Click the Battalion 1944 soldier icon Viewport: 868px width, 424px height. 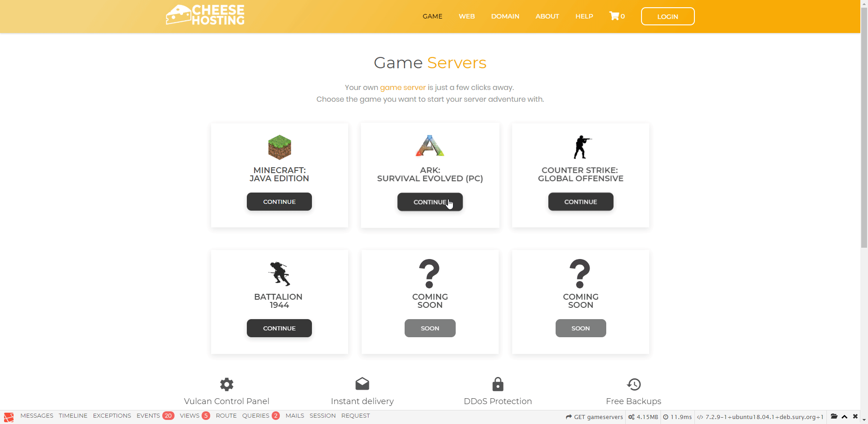coord(279,273)
